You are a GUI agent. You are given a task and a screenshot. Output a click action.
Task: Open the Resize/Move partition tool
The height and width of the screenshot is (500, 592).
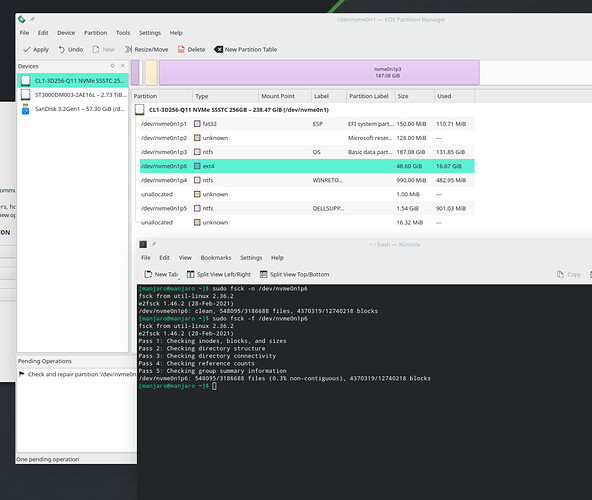tap(146, 49)
